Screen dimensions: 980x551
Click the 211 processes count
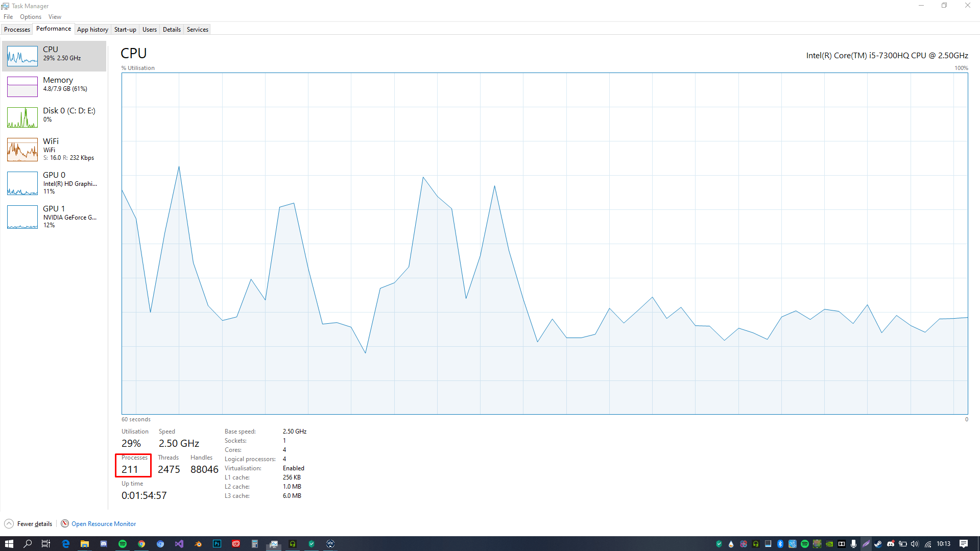(130, 469)
